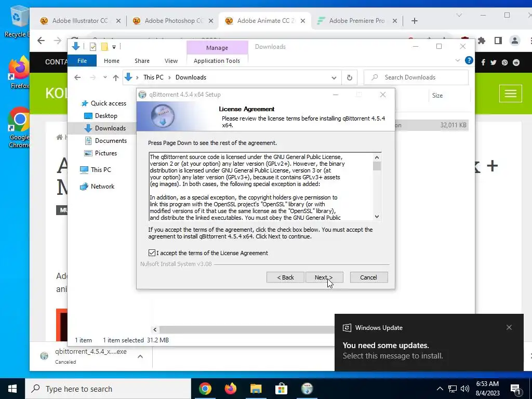The width and height of the screenshot is (532, 399).
Task: Click the Size column header
Action: tap(437, 96)
